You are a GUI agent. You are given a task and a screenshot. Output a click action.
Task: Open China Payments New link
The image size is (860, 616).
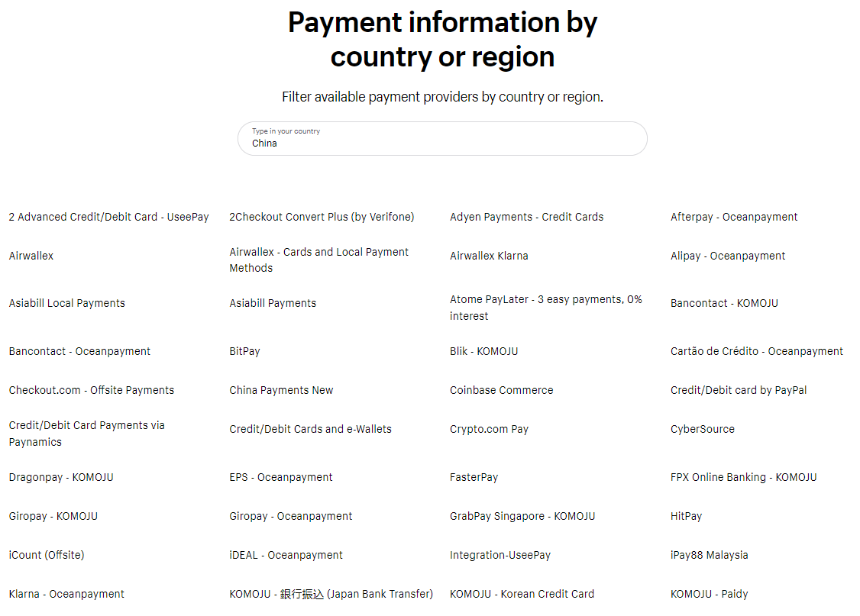tap(281, 390)
